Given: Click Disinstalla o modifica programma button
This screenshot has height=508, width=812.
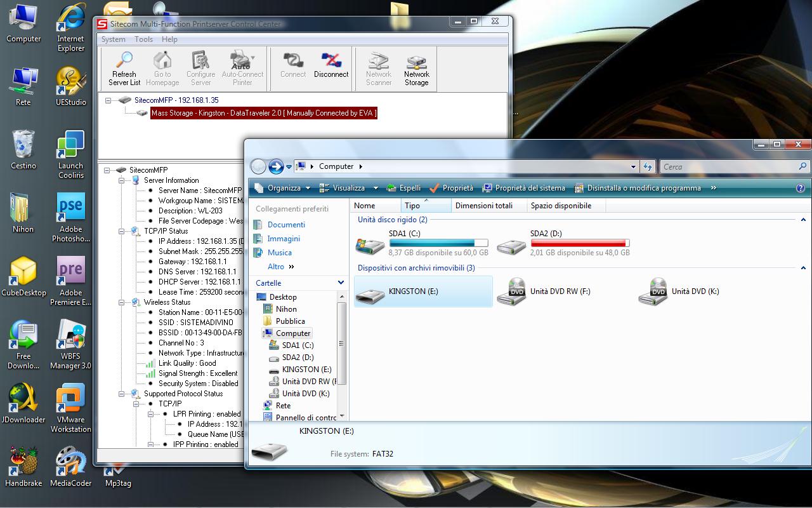Looking at the screenshot, I should click(x=638, y=188).
